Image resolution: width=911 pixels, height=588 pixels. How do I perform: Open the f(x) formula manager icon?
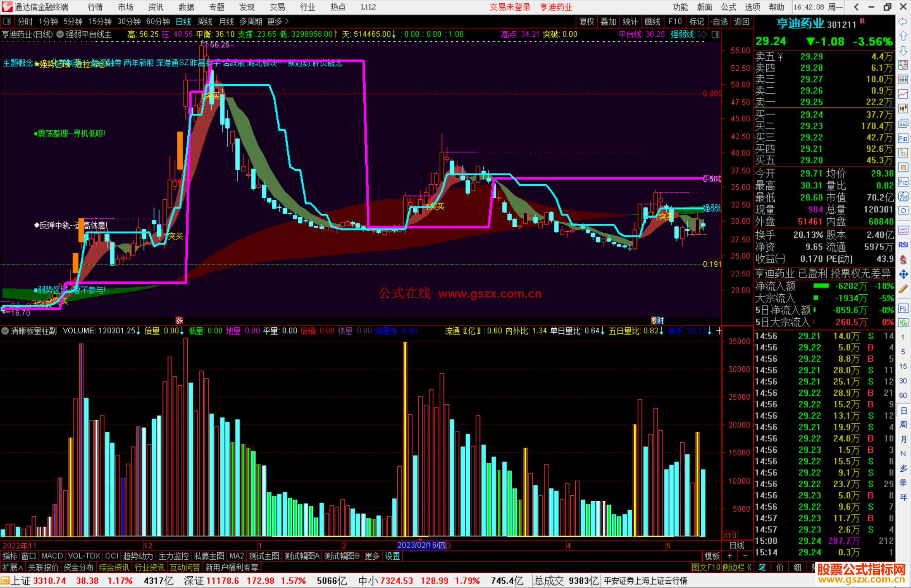pyautogui.click(x=903, y=196)
